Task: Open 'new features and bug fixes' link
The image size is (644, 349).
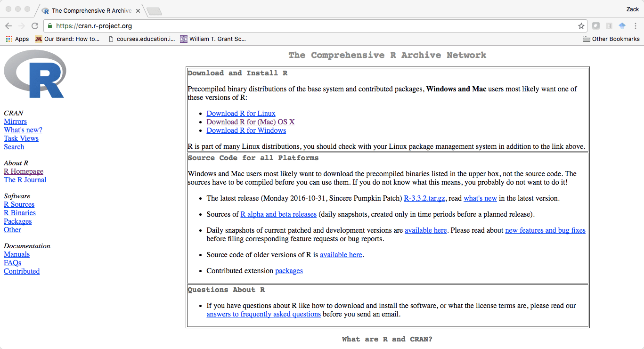Action: tap(545, 230)
